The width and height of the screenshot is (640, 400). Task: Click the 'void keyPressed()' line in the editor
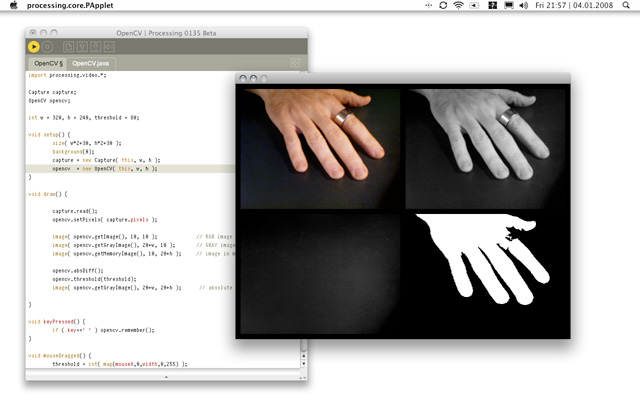pos(57,322)
